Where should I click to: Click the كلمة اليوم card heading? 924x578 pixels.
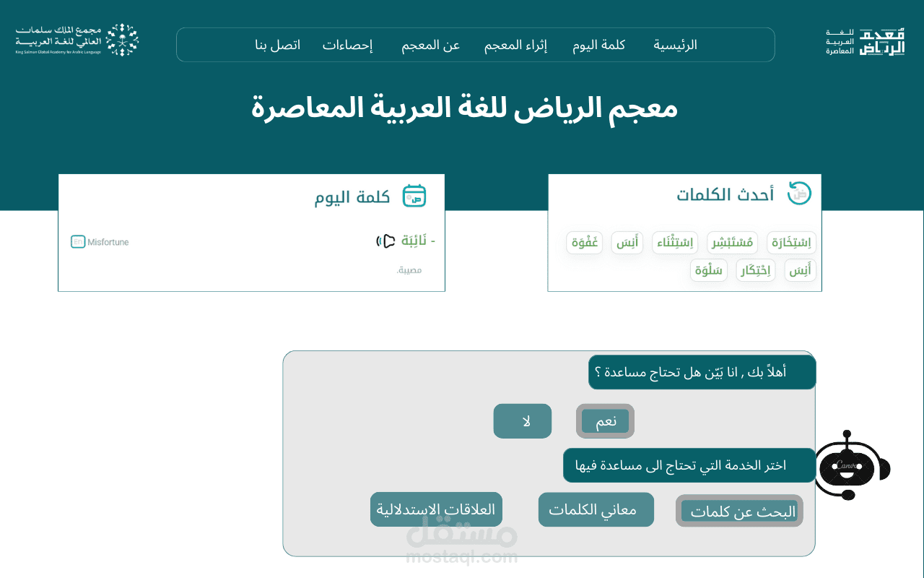[352, 197]
